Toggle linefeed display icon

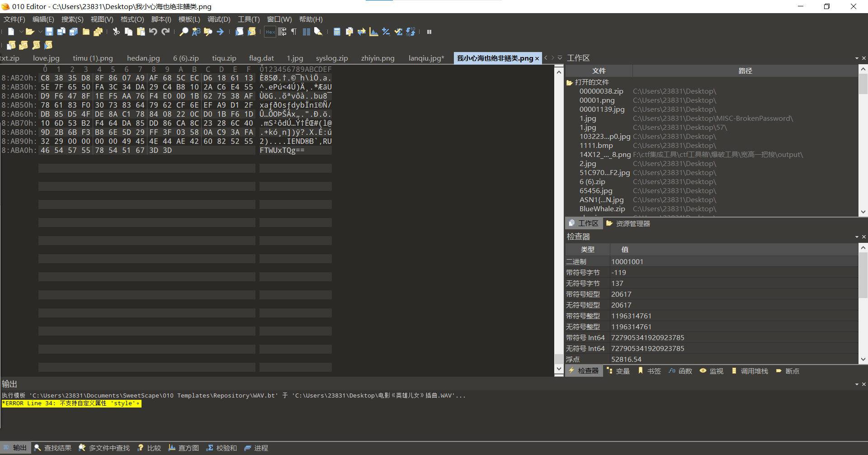[282, 32]
